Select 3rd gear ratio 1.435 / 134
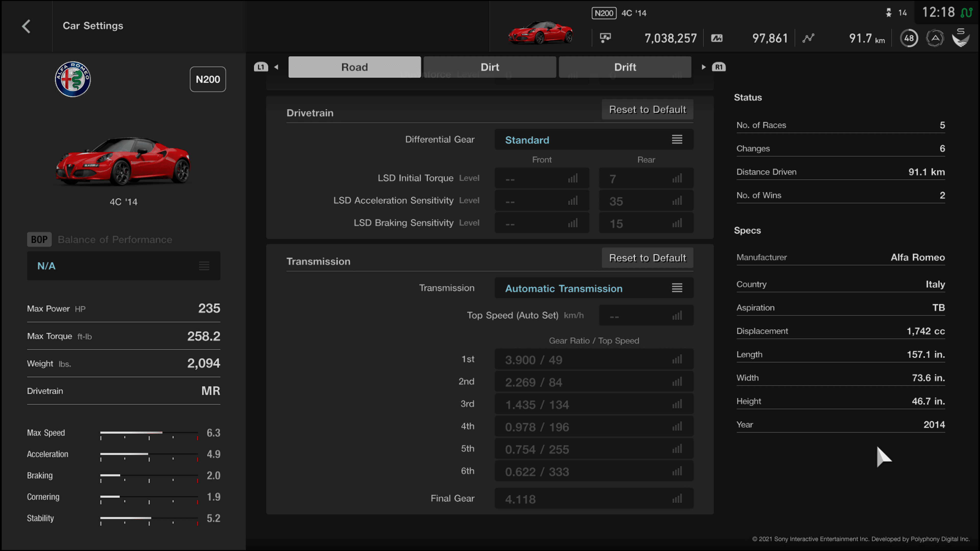 click(594, 404)
